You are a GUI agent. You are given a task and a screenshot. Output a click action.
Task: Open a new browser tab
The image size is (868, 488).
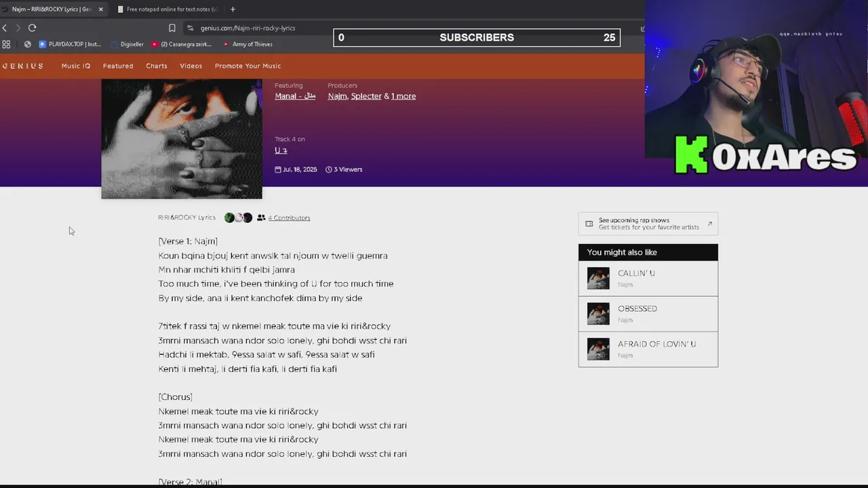(x=233, y=9)
